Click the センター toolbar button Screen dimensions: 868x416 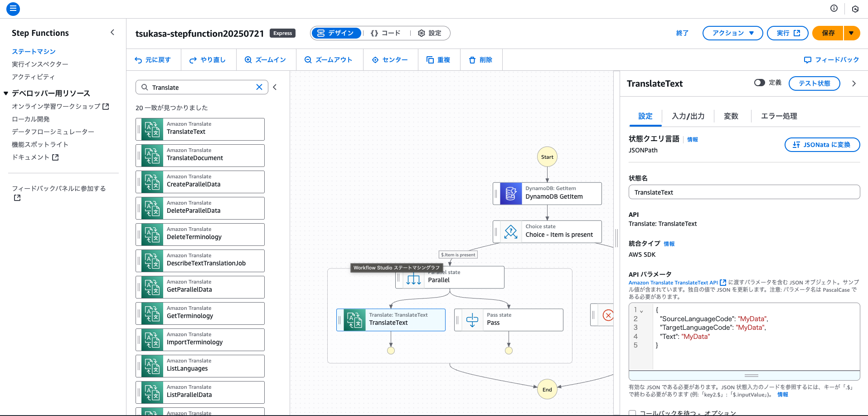[390, 60]
